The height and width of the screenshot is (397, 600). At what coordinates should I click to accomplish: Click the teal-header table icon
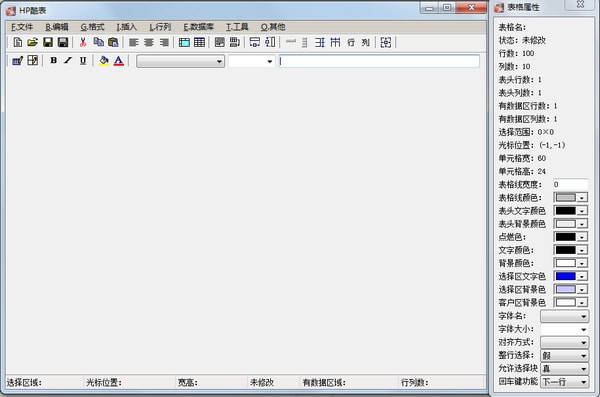(184, 42)
